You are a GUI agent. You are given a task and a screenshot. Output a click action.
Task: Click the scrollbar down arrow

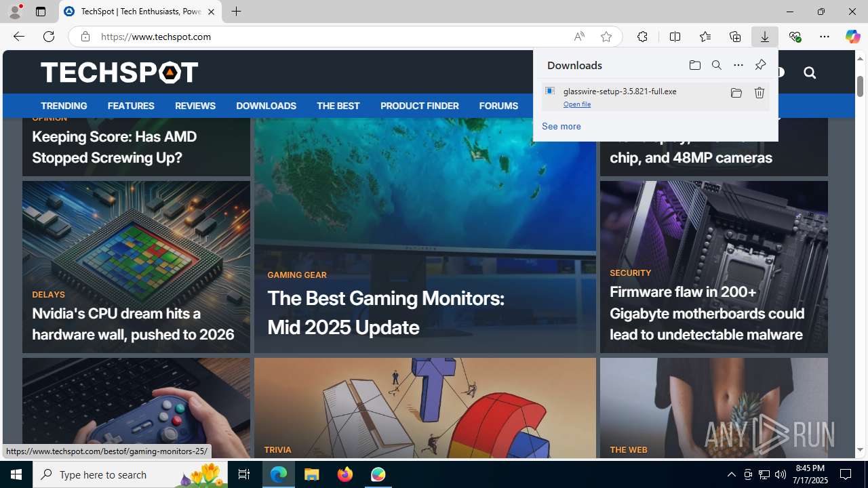pyautogui.click(x=860, y=450)
